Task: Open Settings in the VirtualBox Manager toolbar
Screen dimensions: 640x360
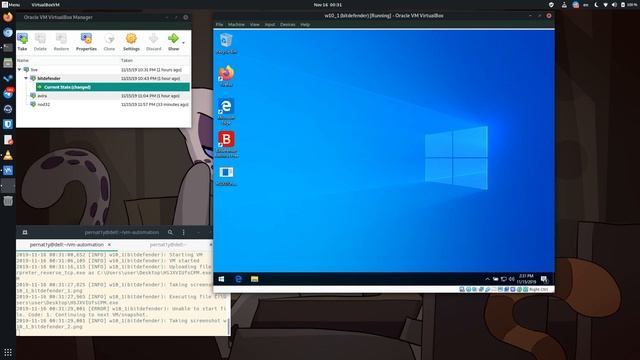Action: click(x=131, y=42)
